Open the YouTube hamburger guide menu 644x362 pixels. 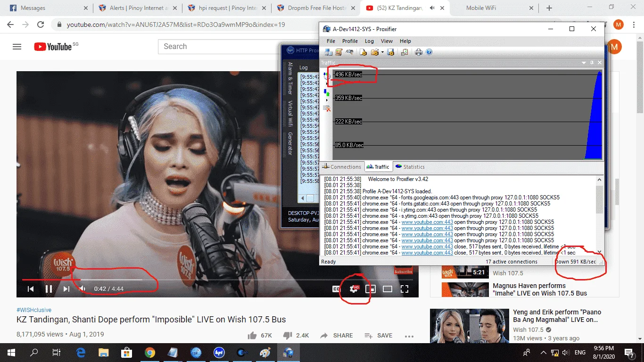[x=17, y=47]
